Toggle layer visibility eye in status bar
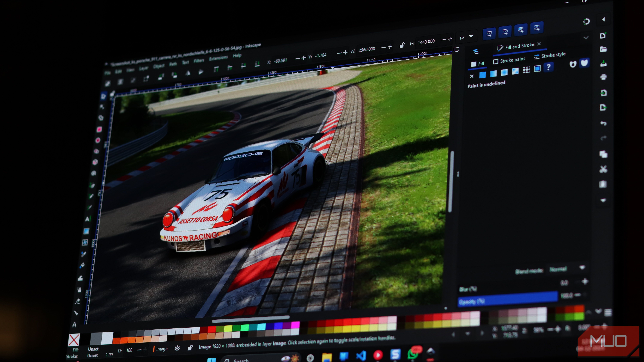 coord(177,348)
